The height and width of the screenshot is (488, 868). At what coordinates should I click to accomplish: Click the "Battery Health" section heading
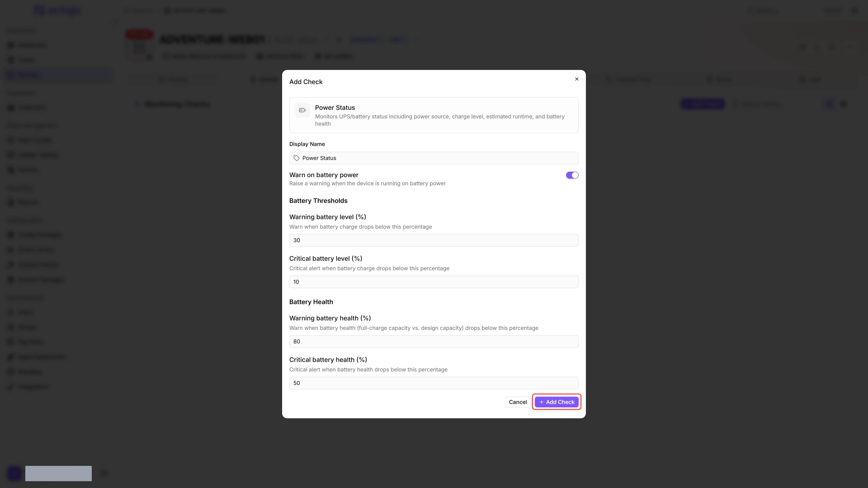coord(311,302)
